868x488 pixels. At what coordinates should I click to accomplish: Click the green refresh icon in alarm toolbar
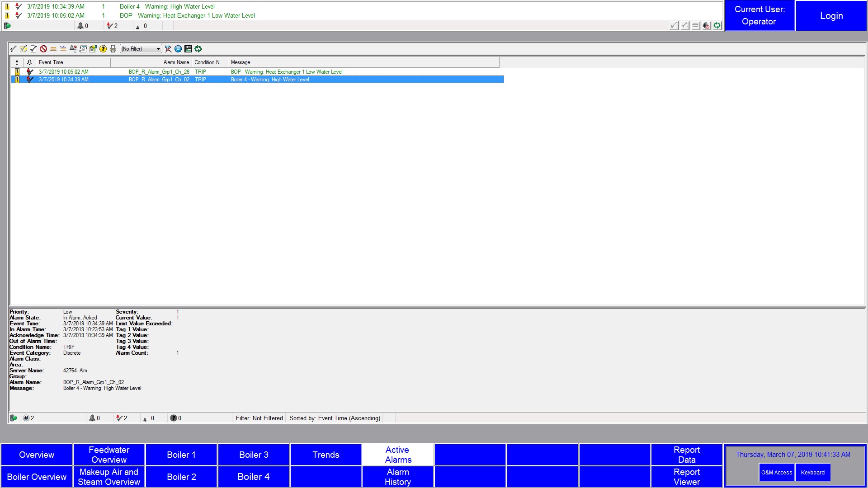tap(198, 49)
